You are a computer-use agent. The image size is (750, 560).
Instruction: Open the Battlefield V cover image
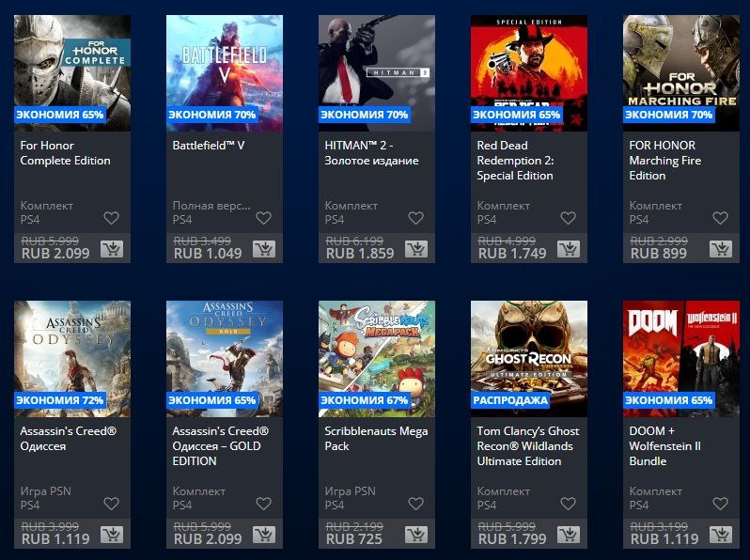click(x=225, y=73)
